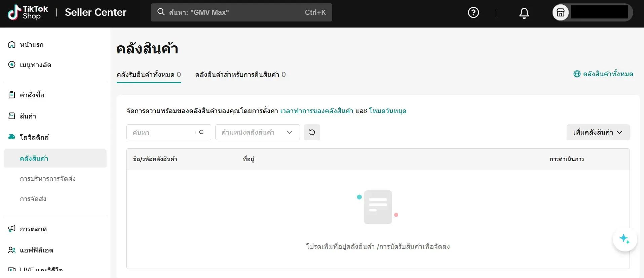This screenshot has height=278, width=644.
Task: Click the คลังสินค้าทั้งหมด link
Action: tap(608, 74)
